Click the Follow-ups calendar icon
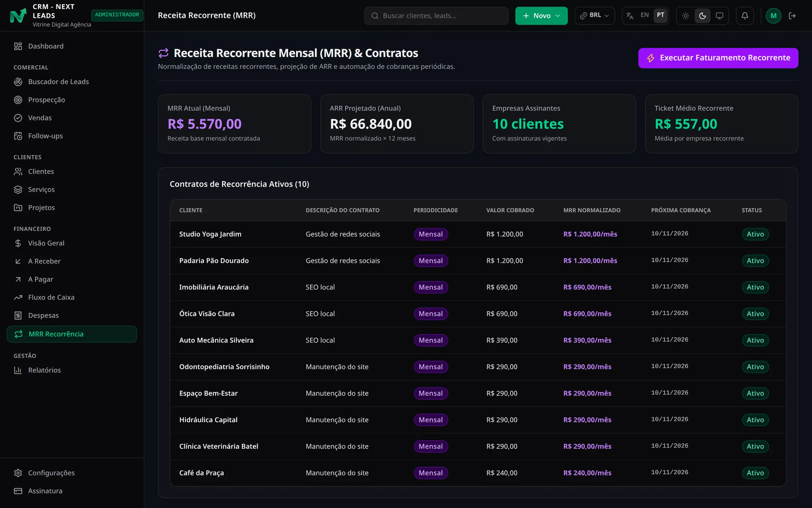The image size is (812, 508). (x=18, y=136)
